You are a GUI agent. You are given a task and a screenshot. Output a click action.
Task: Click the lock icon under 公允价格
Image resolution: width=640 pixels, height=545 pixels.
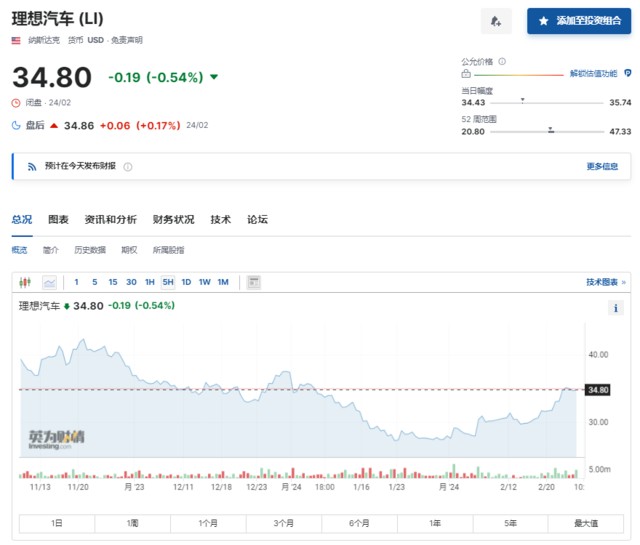point(466,73)
